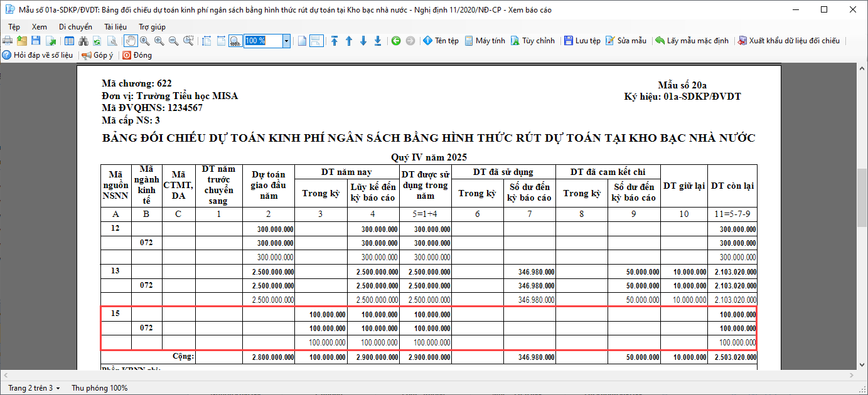Click the Mẫu số 20a label
The width and height of the screenshot is (868, 395).
(682, 85)
